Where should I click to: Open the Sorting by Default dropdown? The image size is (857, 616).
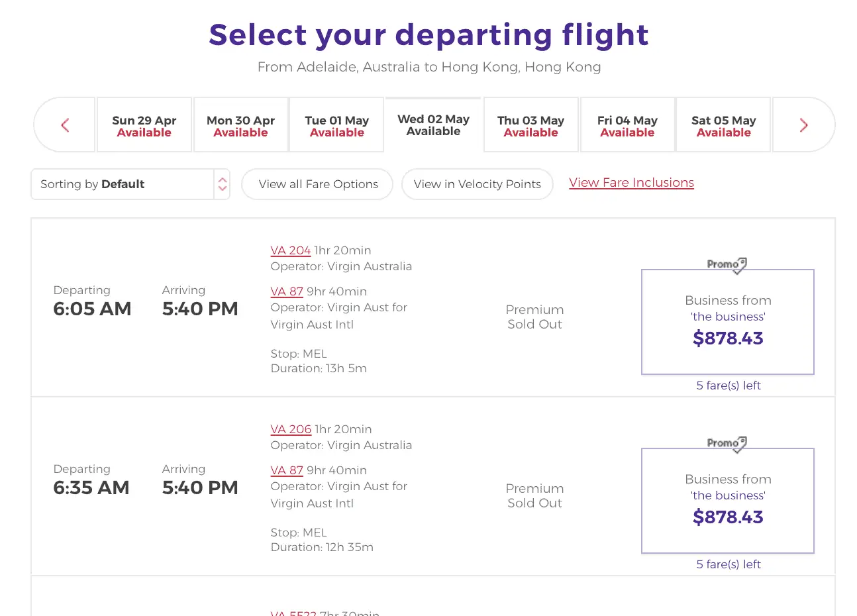pos(130,184)
